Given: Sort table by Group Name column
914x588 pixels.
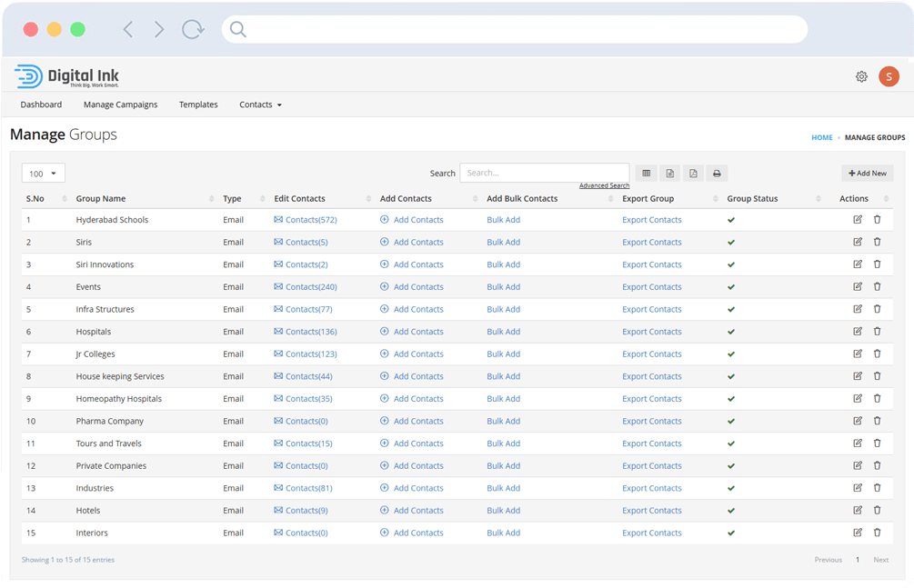Looking at the screenshot, I should tap(101, 199).
